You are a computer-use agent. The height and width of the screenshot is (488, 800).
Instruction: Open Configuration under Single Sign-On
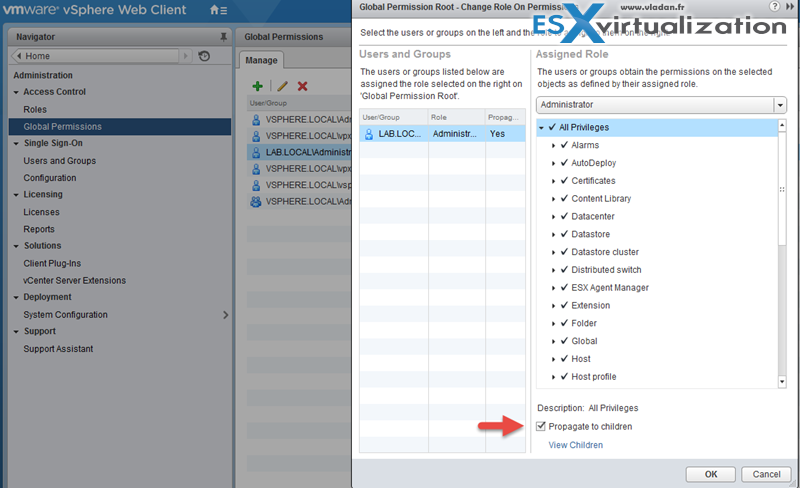(x=49, y=178)
